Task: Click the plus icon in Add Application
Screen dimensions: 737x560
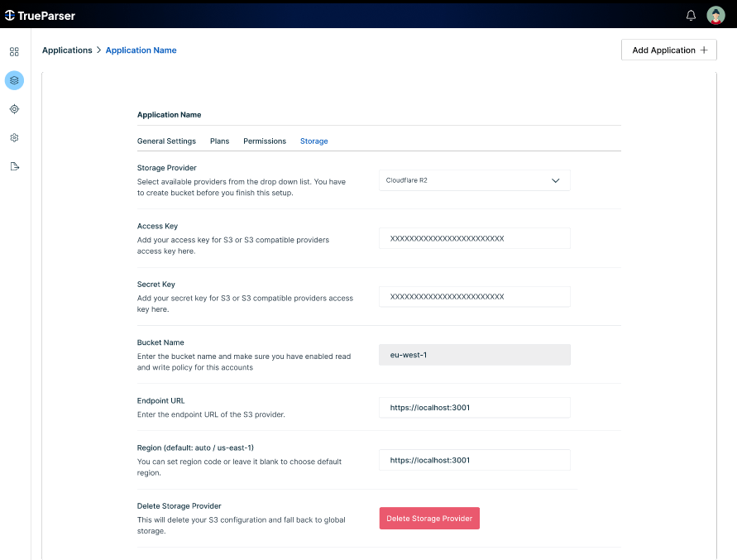Action: [x=704, y=50]
